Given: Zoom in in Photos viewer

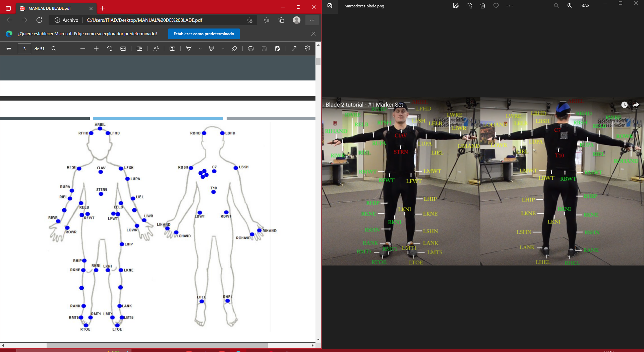Looking at the screenshot, I should (570, 6).
